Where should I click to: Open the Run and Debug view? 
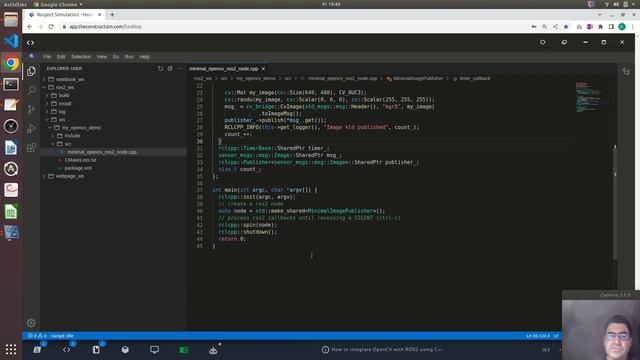tap(31, 129)
